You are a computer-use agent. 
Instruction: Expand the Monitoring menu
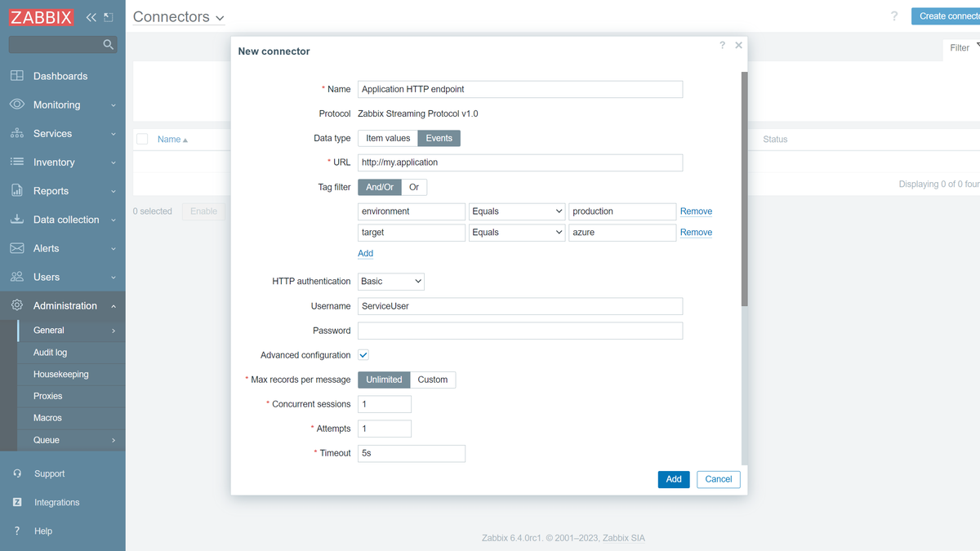pos(114,105)
